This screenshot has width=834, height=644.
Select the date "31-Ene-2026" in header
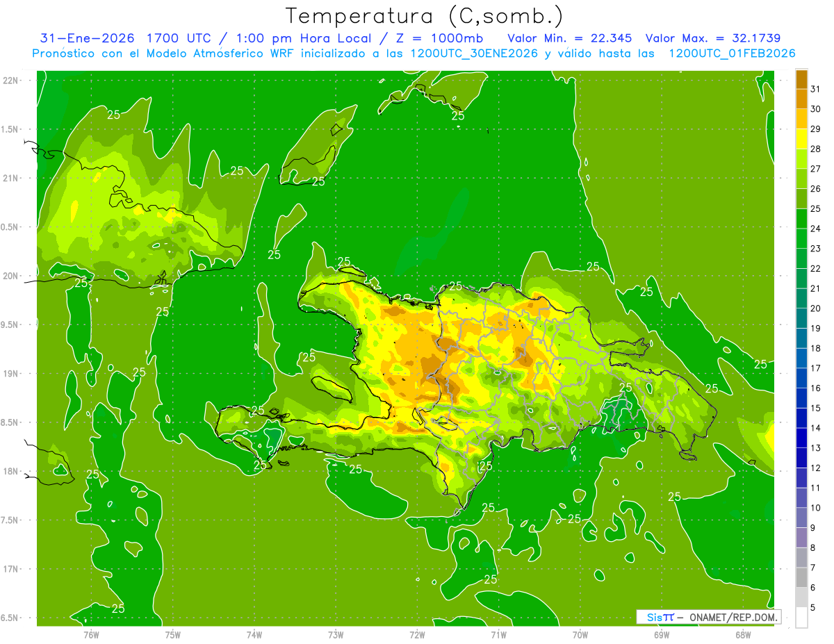pos(87,38)
